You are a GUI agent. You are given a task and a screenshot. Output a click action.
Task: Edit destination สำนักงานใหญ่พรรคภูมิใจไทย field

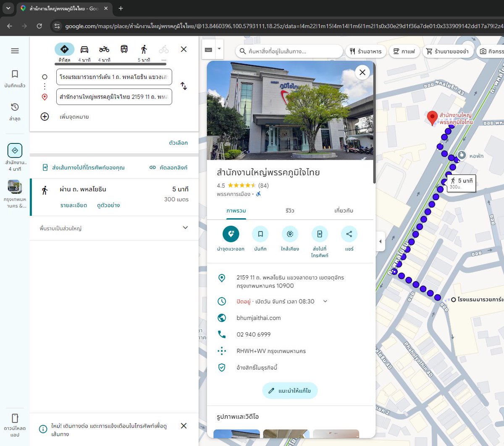tap(114, 97)
